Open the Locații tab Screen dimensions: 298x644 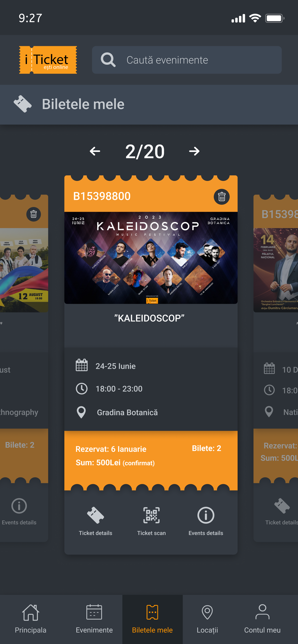click(x=207, y=619)
